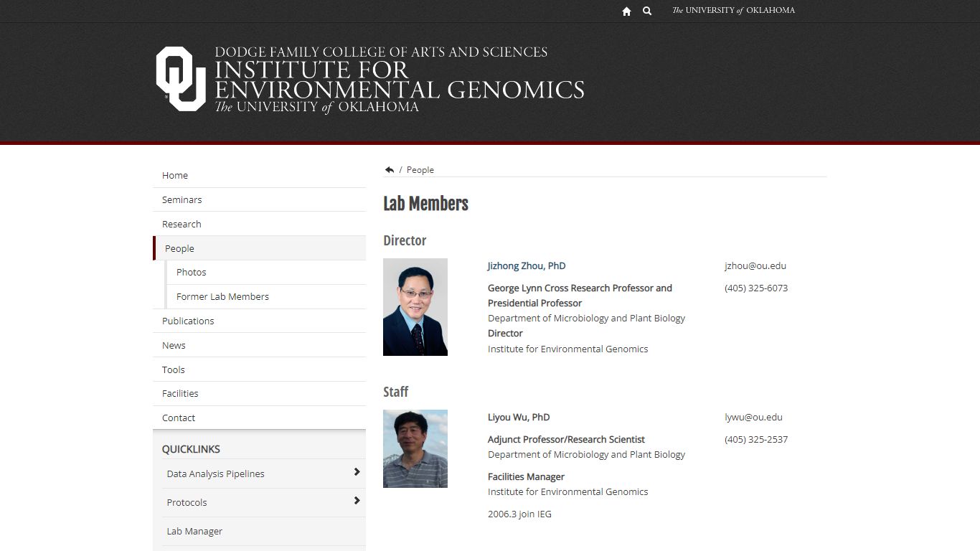The image size is (980, 551).
Task: Open Former Lab Members submenu
Action: tap(265, 296)
